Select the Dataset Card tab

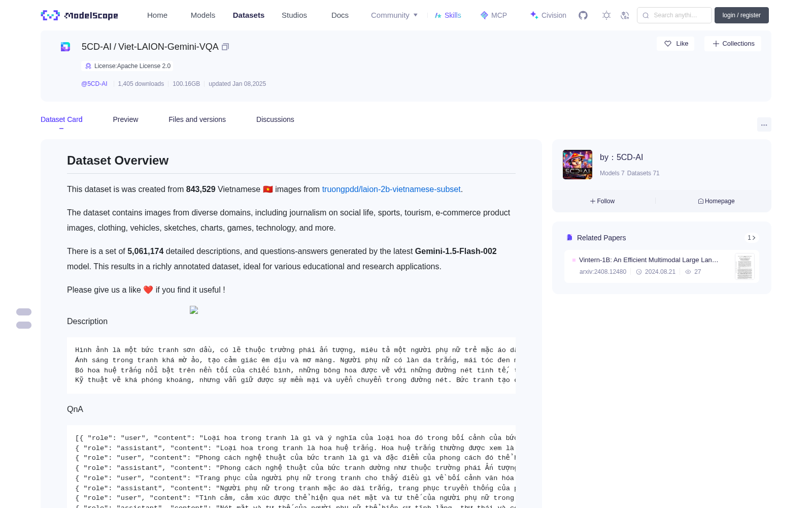(x=61, y=119)
